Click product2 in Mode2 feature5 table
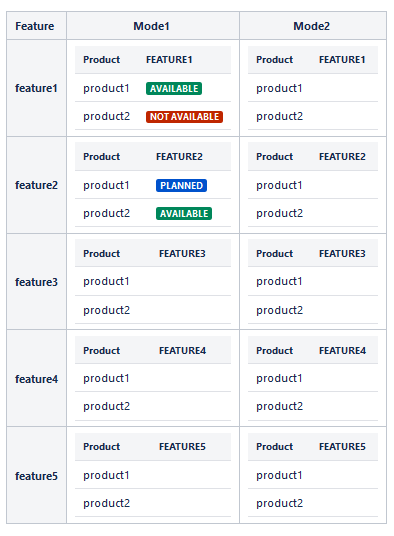 pyautogui.click(x=280, y=504)
